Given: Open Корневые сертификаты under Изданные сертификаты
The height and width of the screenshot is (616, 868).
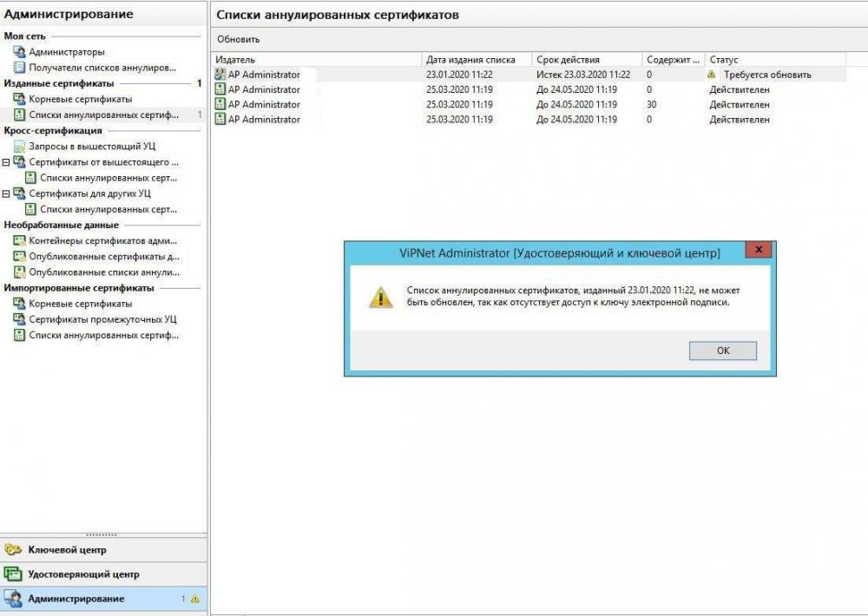Looking at the screenshot, I should click(80, 99).
